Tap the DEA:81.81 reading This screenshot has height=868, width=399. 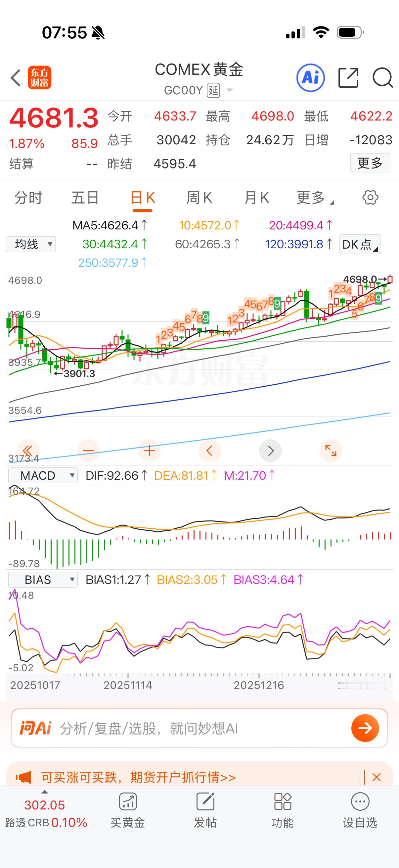pos(186,475)
